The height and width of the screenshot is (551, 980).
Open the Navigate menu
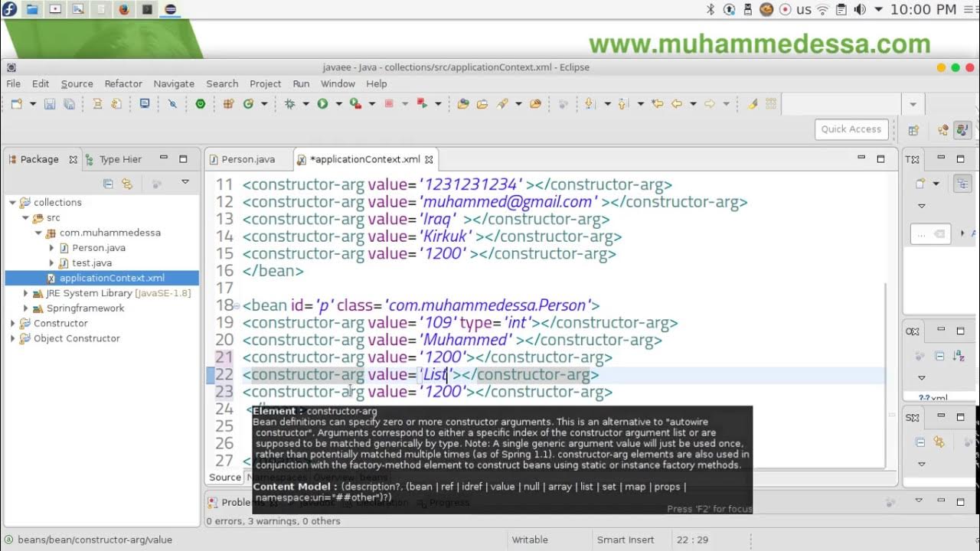click(174, 83)
